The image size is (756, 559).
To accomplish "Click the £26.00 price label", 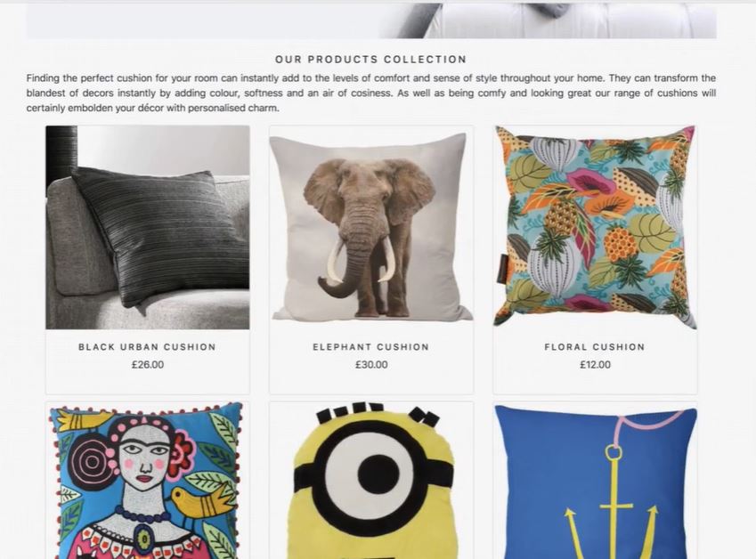I will click(x=148, y=365).
